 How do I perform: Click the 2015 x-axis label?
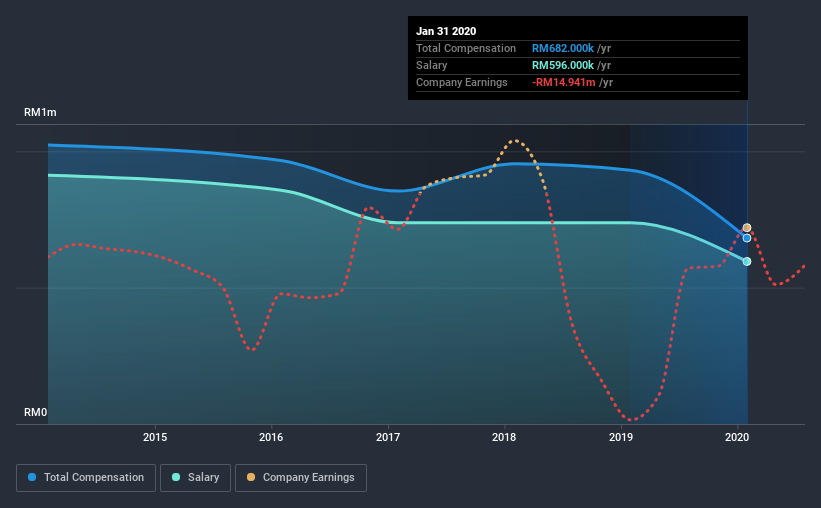(x=155, y=437)
